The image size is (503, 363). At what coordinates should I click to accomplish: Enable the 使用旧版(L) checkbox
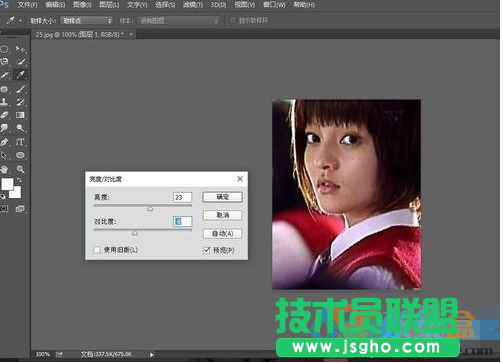coord(97,250)
